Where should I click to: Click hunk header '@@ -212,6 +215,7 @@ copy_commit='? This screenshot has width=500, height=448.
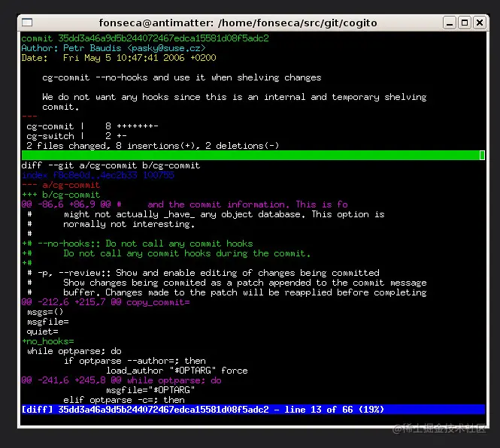click(105, 302)
